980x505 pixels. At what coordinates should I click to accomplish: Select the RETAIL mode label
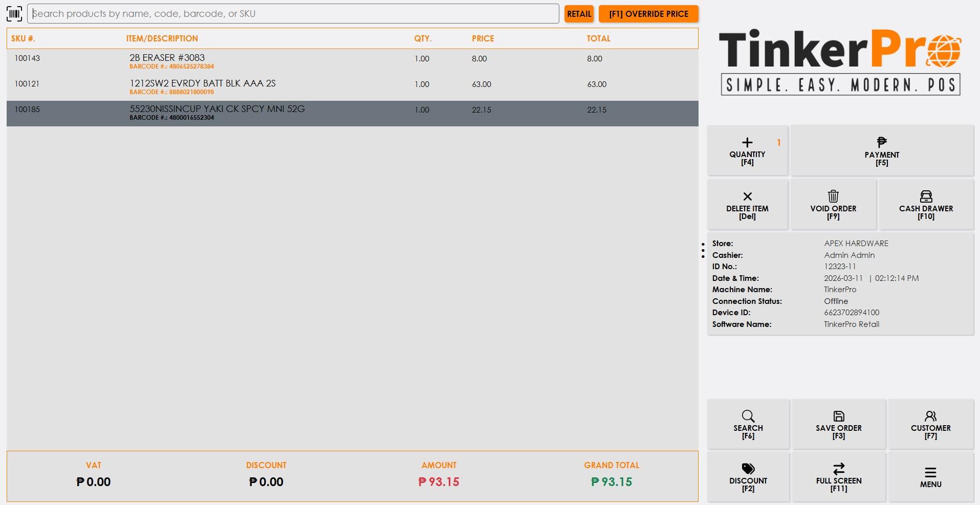pyautogui.click(x=578, y=14)
